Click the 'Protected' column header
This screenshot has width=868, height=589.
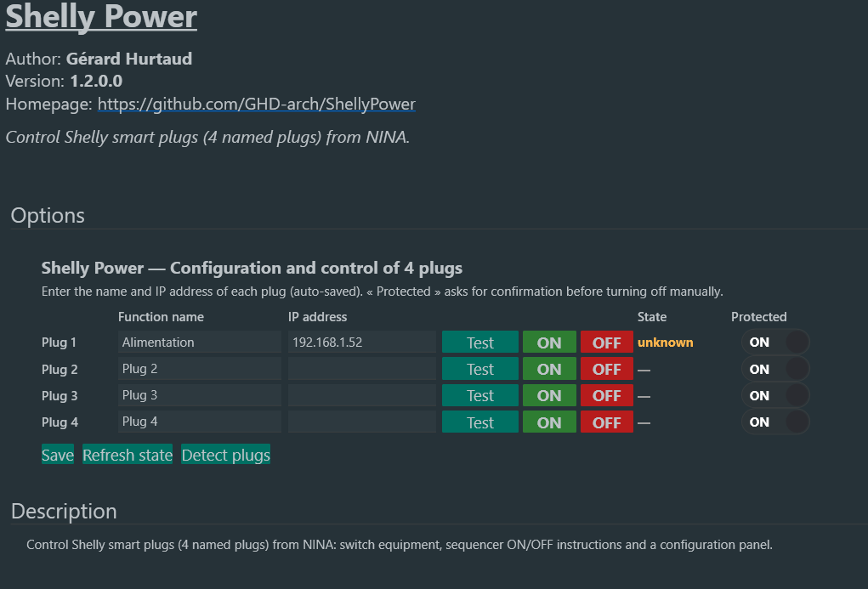pyautogui.click(x=759, y=317)
